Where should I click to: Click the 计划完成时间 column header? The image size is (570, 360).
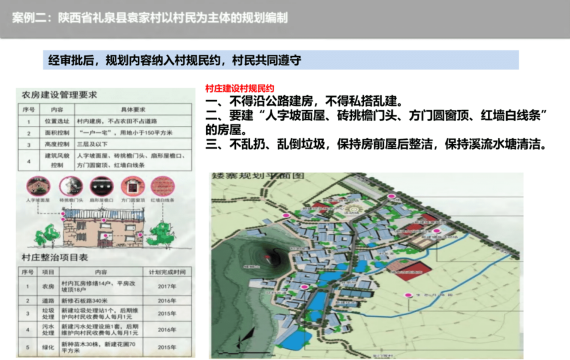point(167,272)
